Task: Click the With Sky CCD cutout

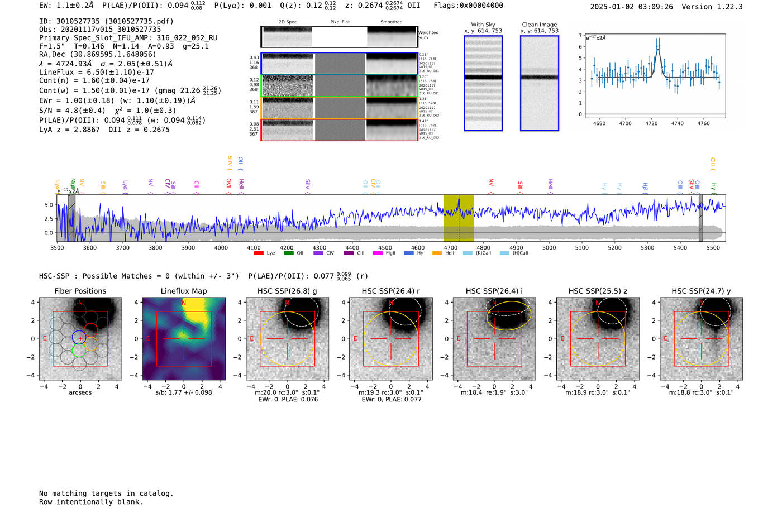Action: (x=483, y=83)
